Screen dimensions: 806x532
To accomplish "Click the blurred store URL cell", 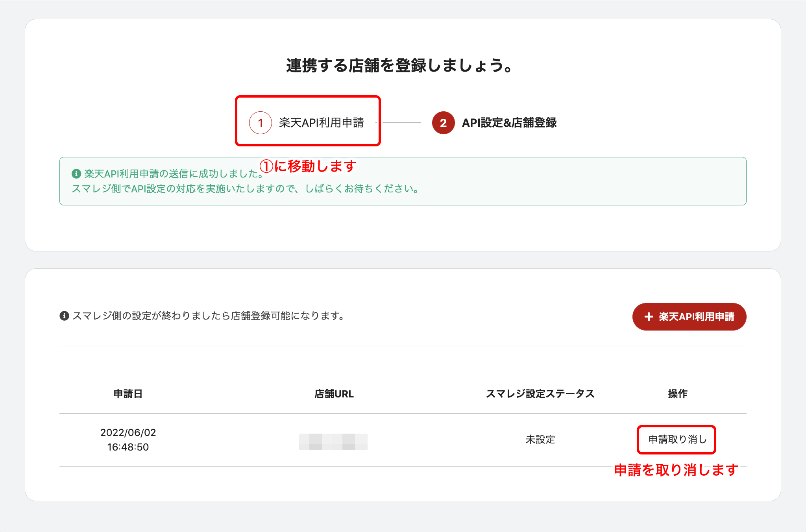I will tap(333, 441).
